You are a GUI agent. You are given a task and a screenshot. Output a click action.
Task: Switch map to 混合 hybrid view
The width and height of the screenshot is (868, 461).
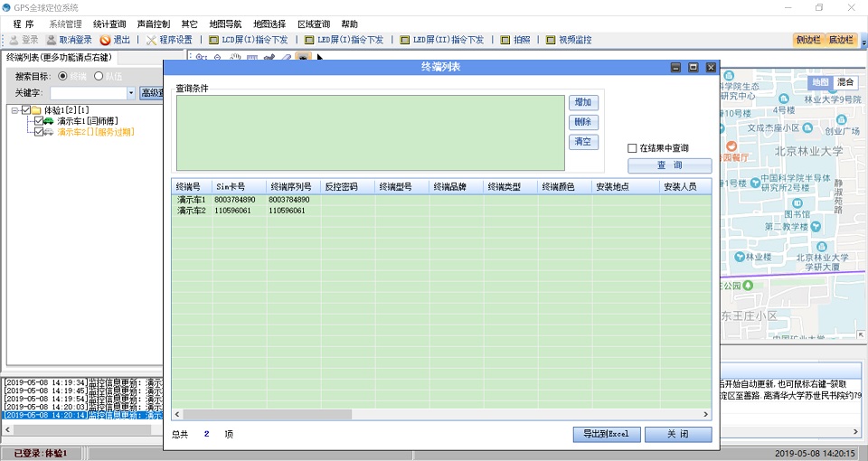845,82
